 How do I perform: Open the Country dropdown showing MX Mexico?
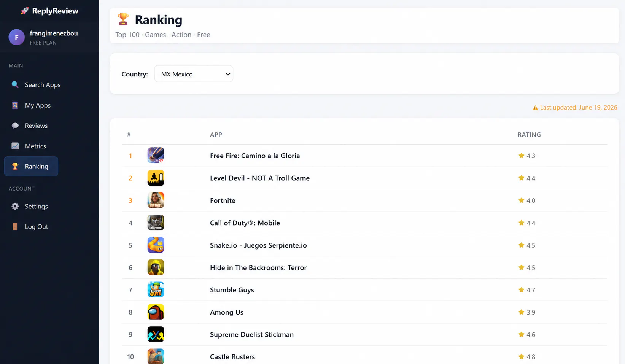(194, 74)
